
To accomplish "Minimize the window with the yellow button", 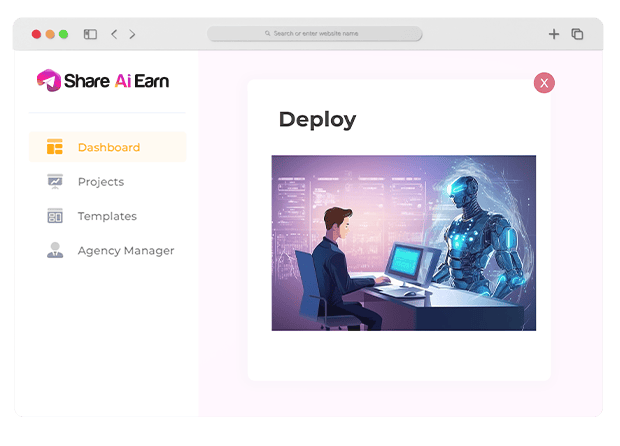I will [x=50, y=34].
